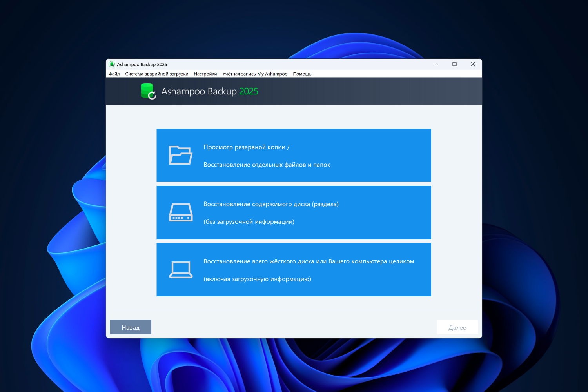Click the Ashampoo Backup green database logo
The height and width of the screenshot is (392, 588).
tap(149, 91)
